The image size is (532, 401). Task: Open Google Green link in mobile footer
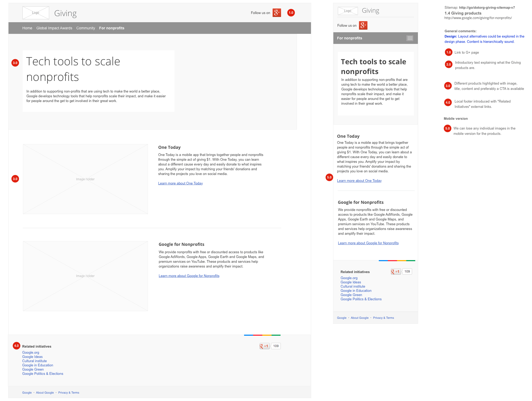(351, 295)
